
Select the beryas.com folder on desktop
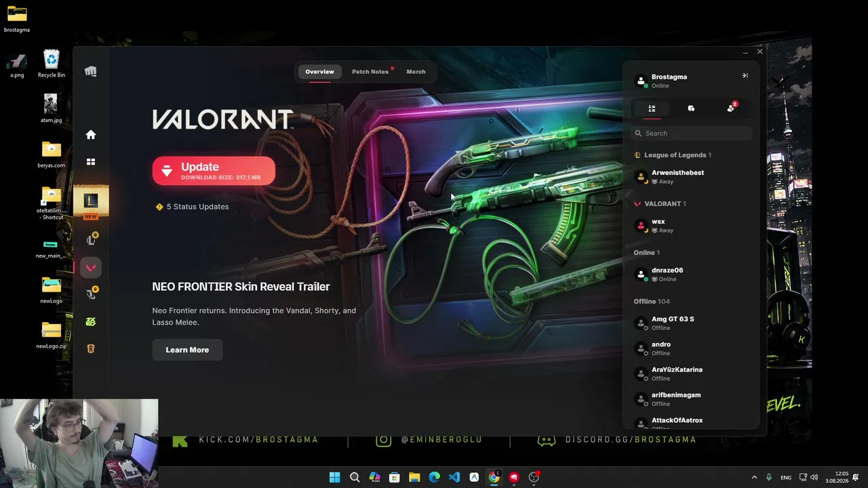(52, 155)
